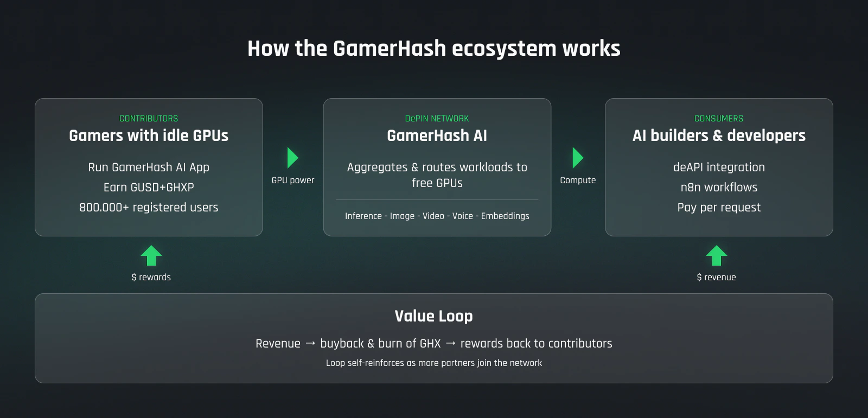Click 'Aggregates & routes workloads to free GPUs'

click(x=437, y=175)
